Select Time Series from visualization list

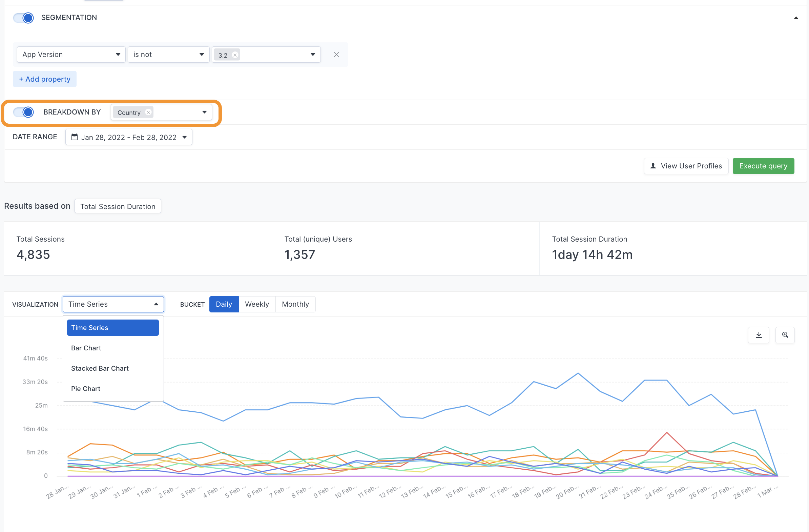pyautogui.click(x=113, y=328)
